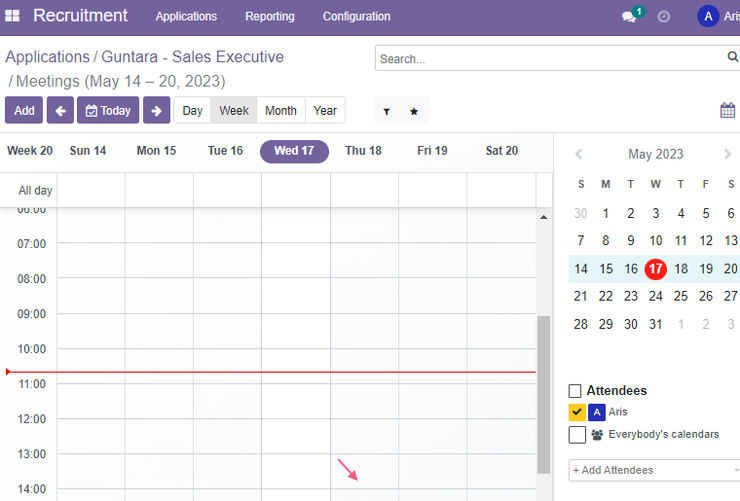Open the Configuration menu

357,17
